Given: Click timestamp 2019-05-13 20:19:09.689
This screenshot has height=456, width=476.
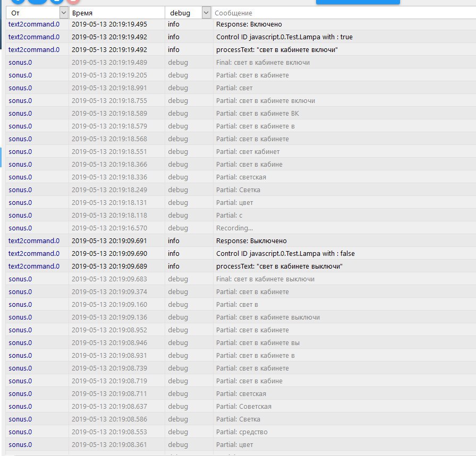Looking at the screenshot, I should [x=109, y=266].
